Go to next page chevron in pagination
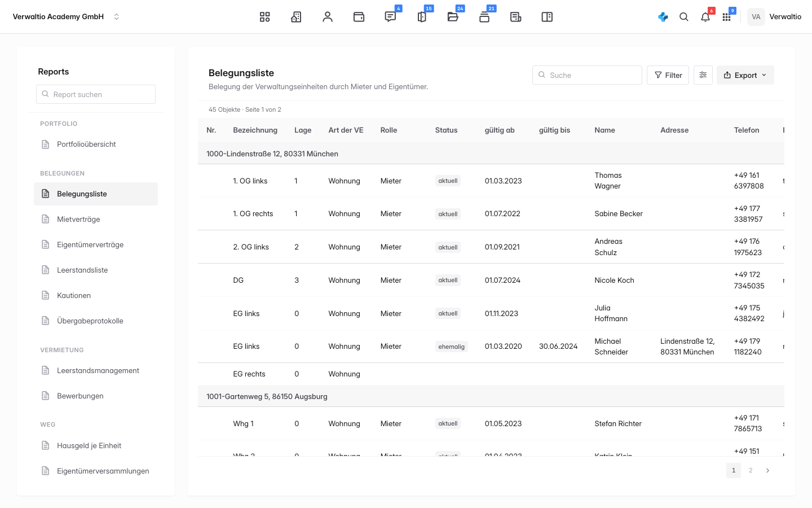This screenshot has height=508, width=812. click(767, 470)
